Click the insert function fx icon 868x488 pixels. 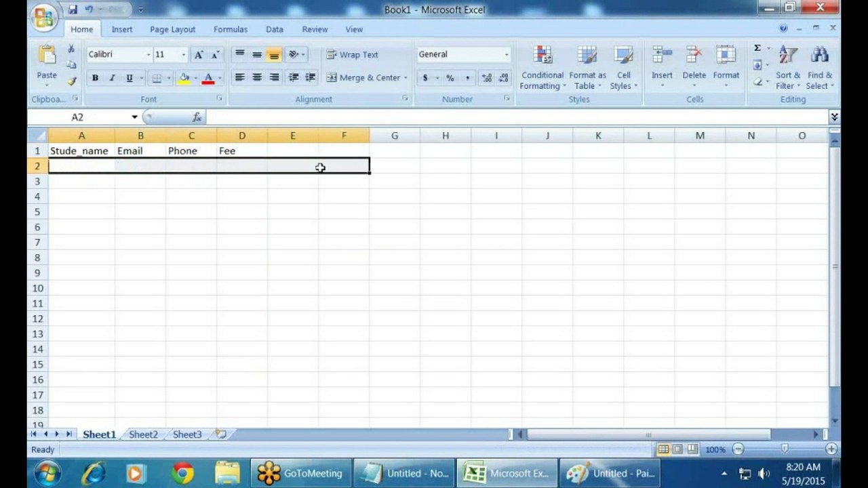click(197, 117)
